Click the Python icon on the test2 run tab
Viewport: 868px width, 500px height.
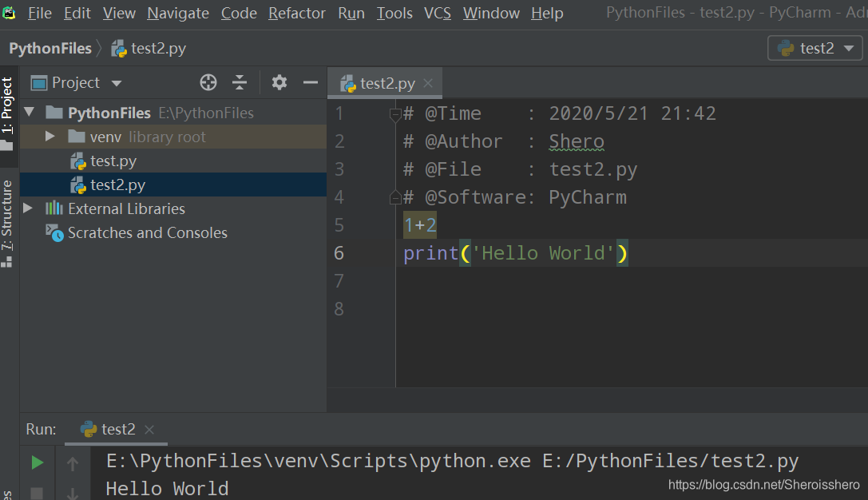click(x=88, y=429)
